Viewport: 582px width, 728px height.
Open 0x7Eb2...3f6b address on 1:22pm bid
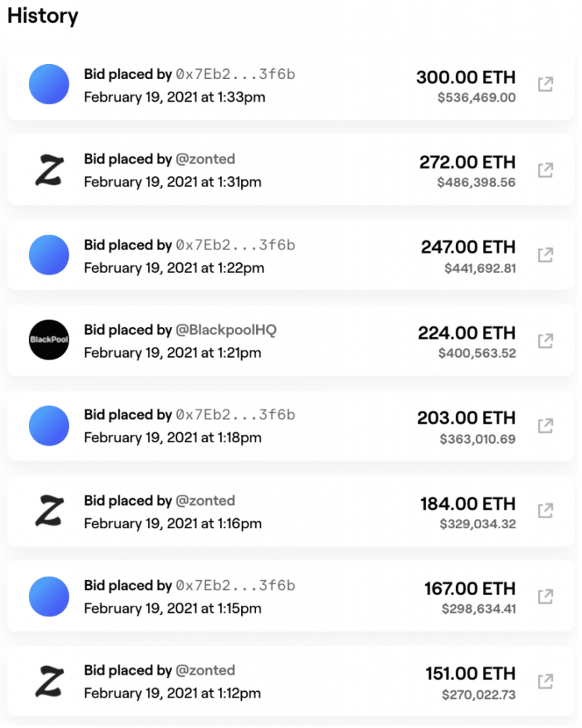235,245
